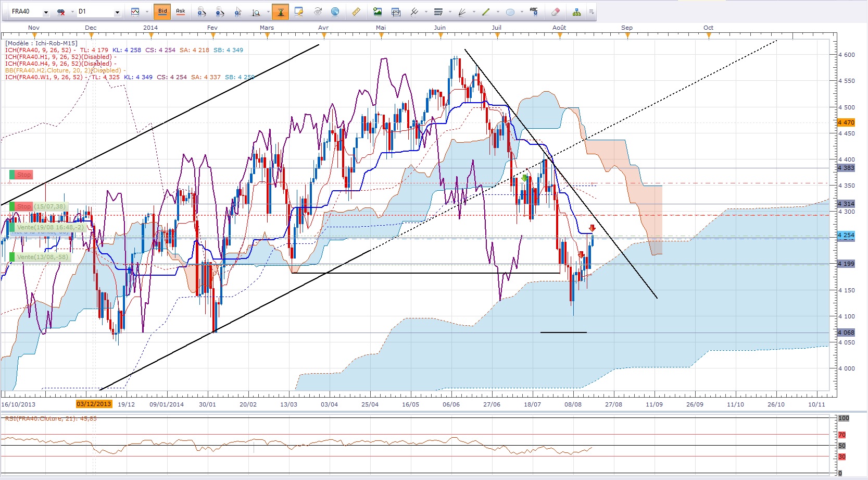Expand the ellipse tool dropdown arrow

tap(522, 11)
